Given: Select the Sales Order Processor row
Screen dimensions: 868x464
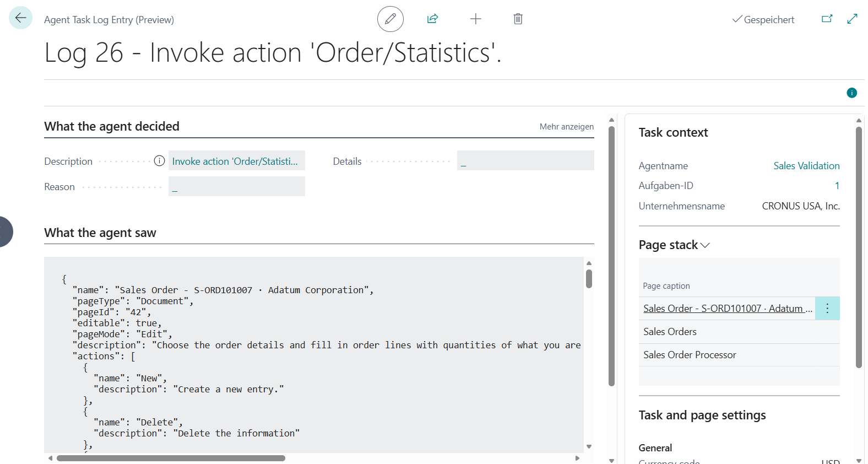Looking at the screenshot, I should (739, 355).
